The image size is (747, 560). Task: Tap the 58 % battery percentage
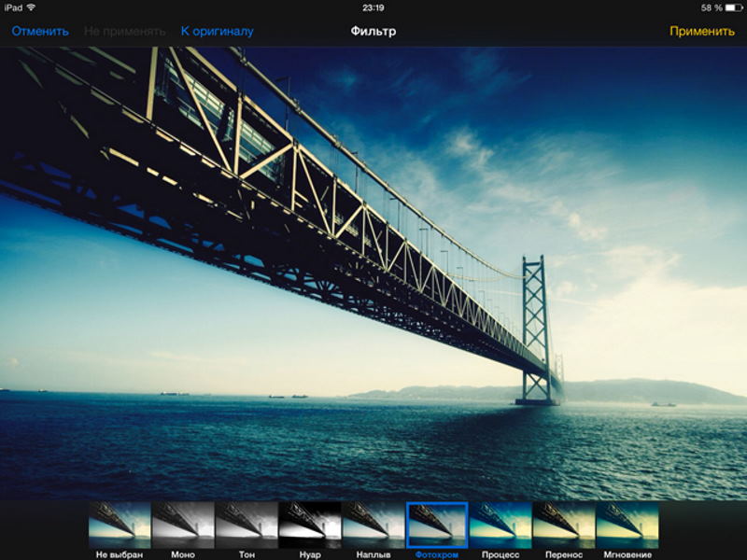pos(712,7)
